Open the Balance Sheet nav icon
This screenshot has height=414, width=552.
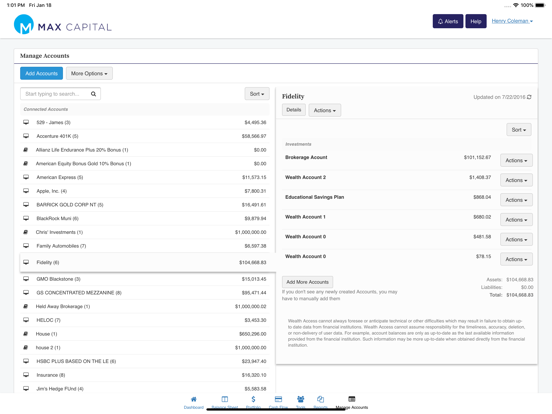[225, 399]
